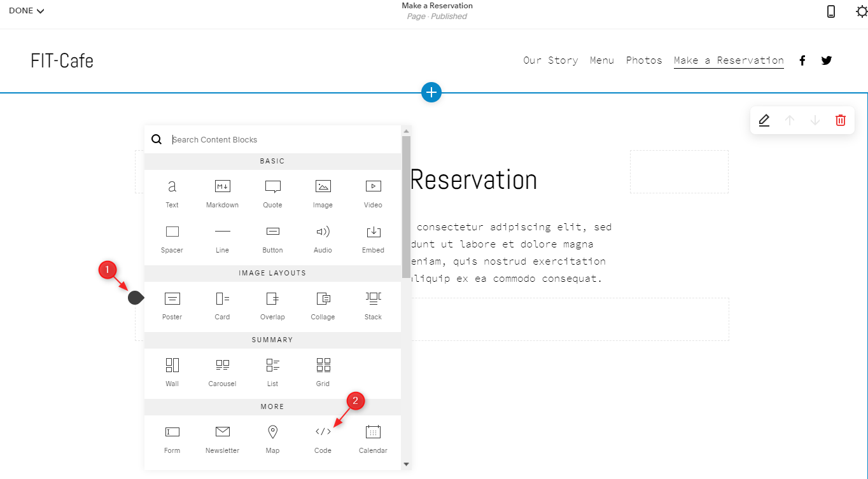Add the Poster image layout
The width and height of the screenshot is (868, 479).
[172, 299]
